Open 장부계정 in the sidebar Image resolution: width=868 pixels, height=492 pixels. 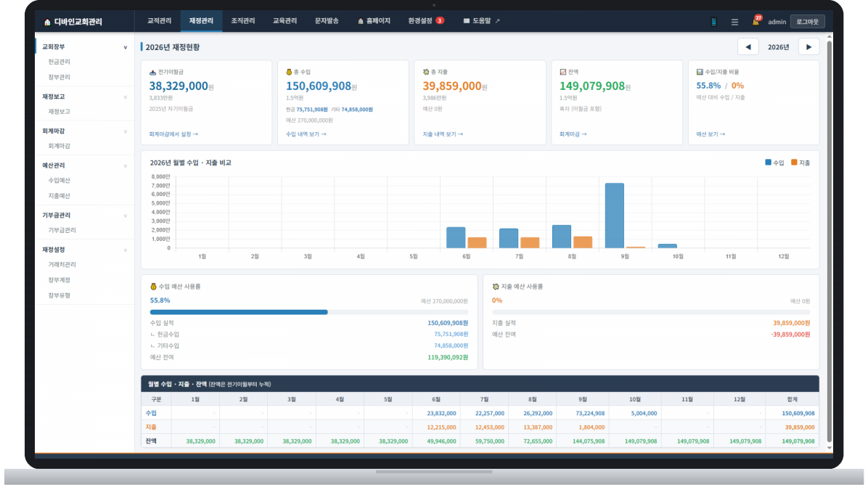tap(60, 280)
